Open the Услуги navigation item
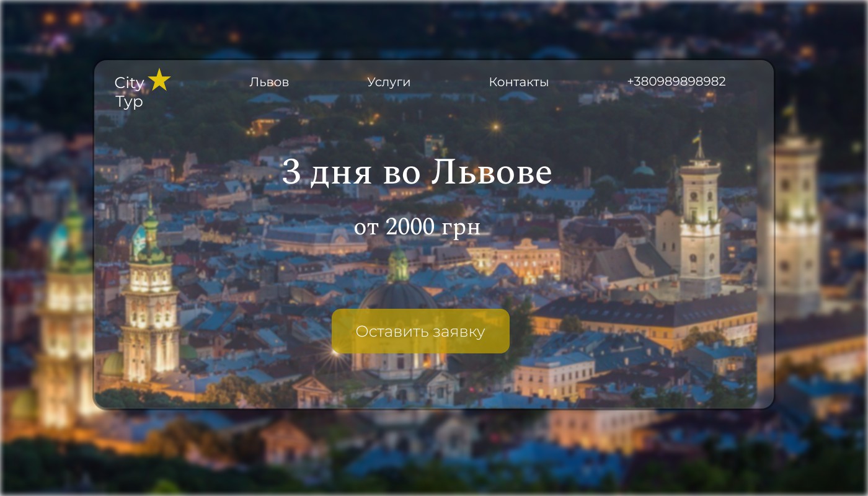868x496 pixels. point(389,82)
